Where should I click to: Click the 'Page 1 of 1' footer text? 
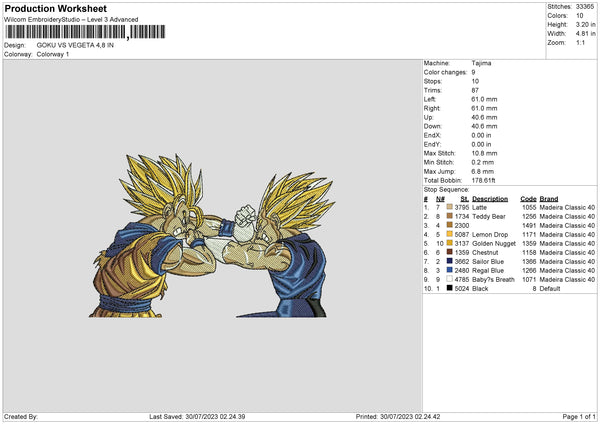[x=579, y=417]
